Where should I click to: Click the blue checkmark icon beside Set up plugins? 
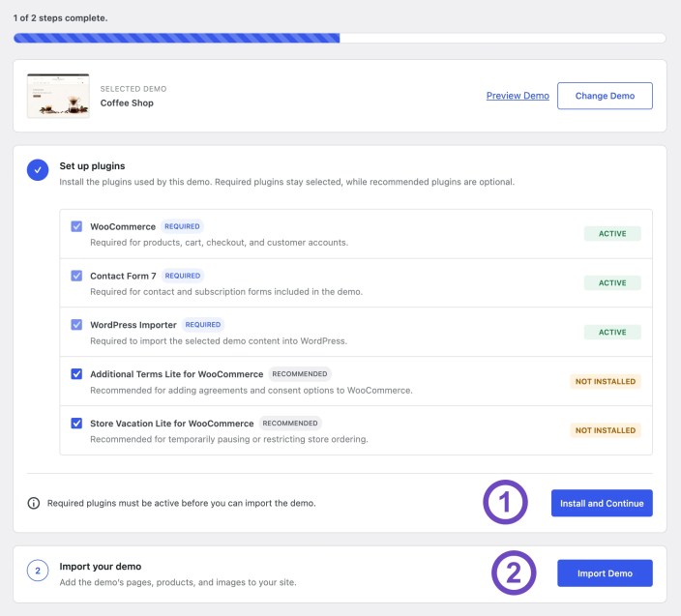38,170
